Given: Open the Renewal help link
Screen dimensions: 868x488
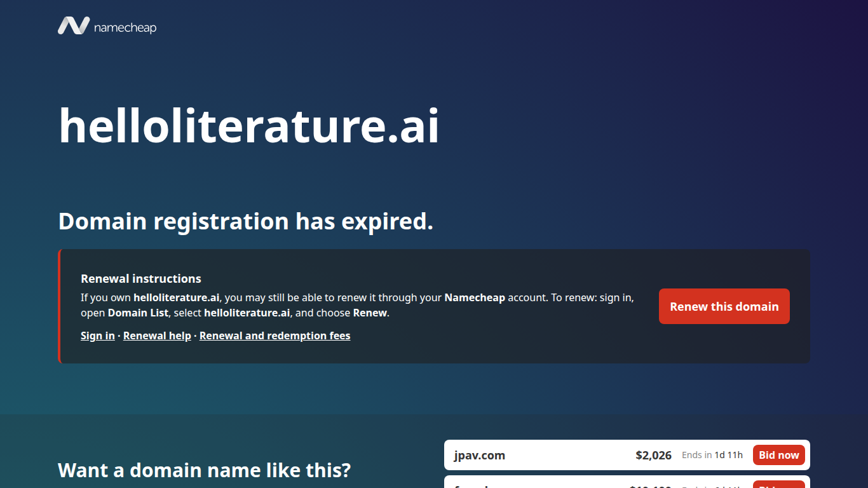Looking at the screenshot, I should tap(157, 335).
